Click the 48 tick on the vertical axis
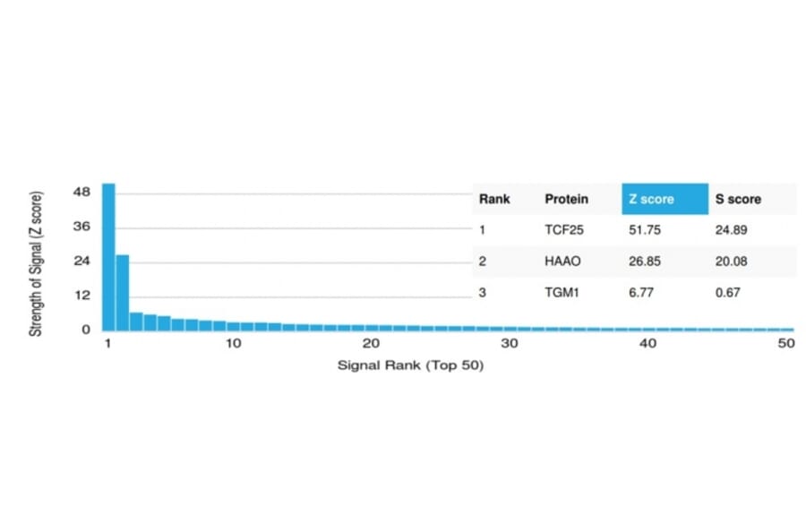This screenshot has width=806, height=532. (x=82, y=192)
